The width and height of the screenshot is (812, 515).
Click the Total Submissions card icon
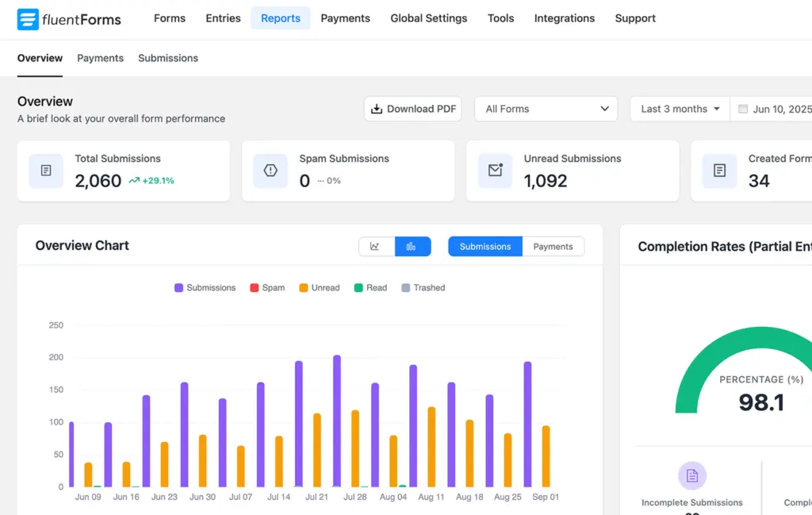pos(46,171)
